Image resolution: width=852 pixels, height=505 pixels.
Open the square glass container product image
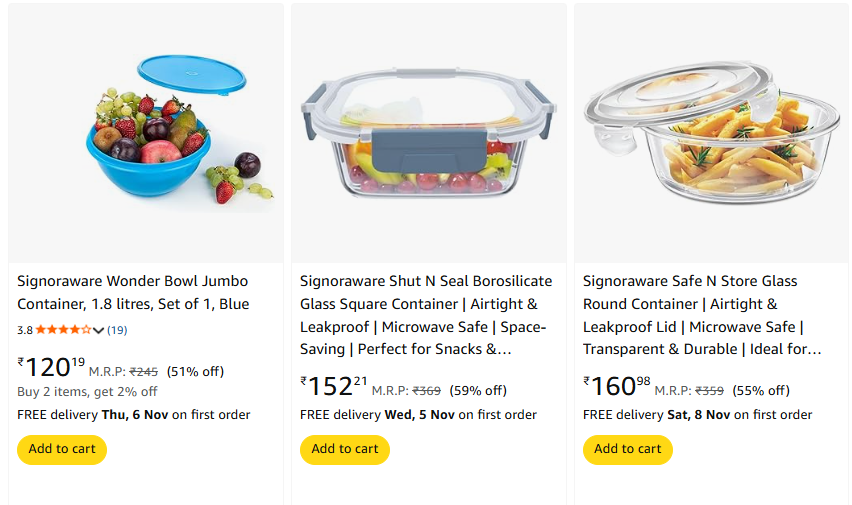pyautogui.click(x=428, y=132)
